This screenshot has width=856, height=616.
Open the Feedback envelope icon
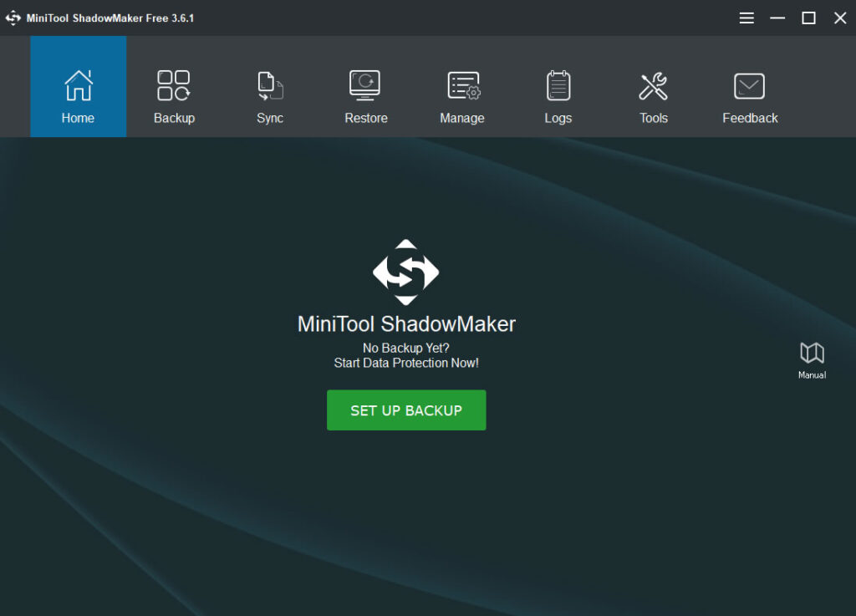[750, 85]
